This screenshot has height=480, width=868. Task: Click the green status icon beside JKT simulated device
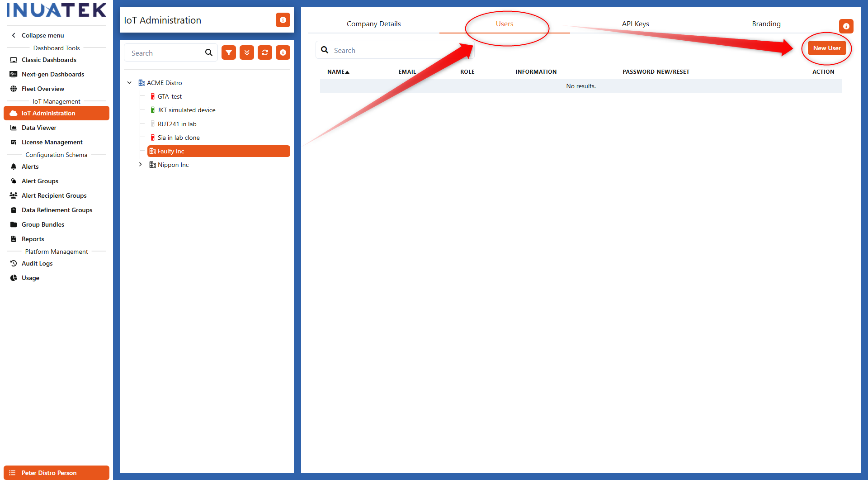(x=152, y=109)
